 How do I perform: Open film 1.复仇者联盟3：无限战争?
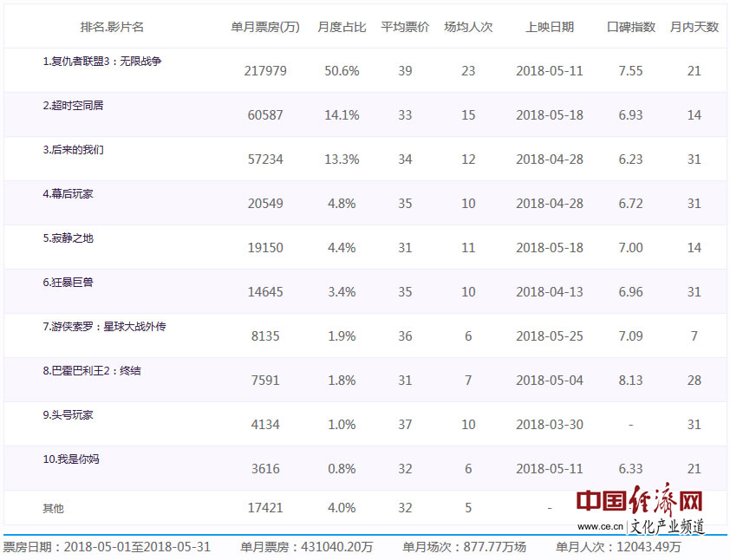[102, 61]
